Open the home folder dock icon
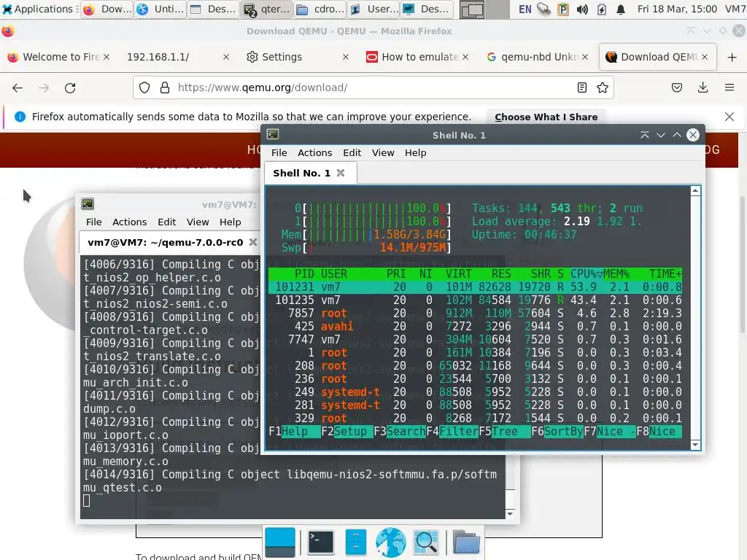 [466, 542]
